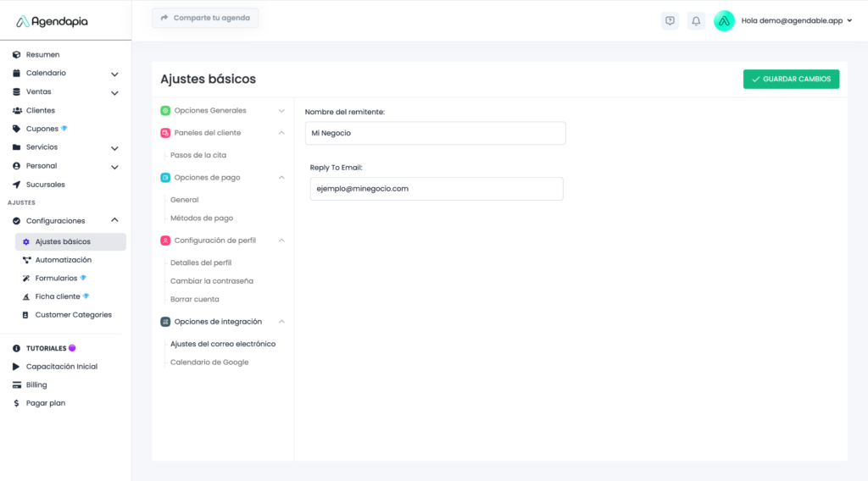Image resolution: width=868 pixels, height=481 pixels.
Task: Open Clientes in the sidebar
Action: pyautogui.click(x=40, y=110)
